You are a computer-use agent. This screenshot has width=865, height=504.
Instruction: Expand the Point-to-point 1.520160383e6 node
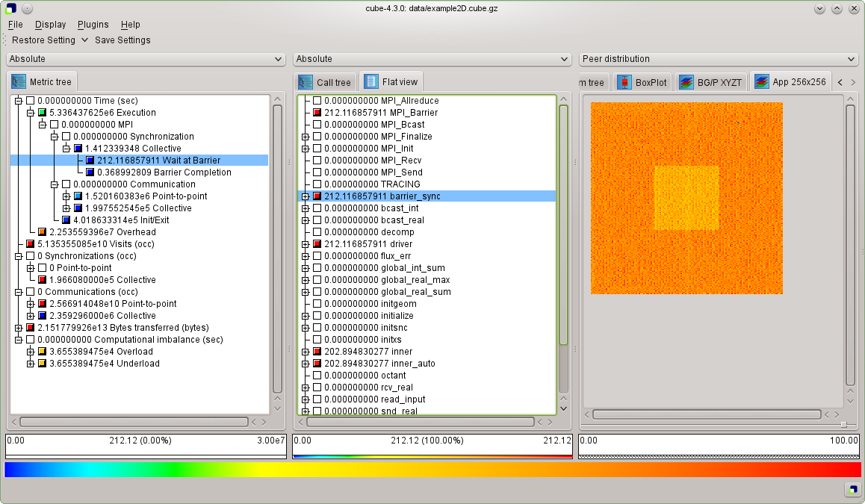point(66,196)
